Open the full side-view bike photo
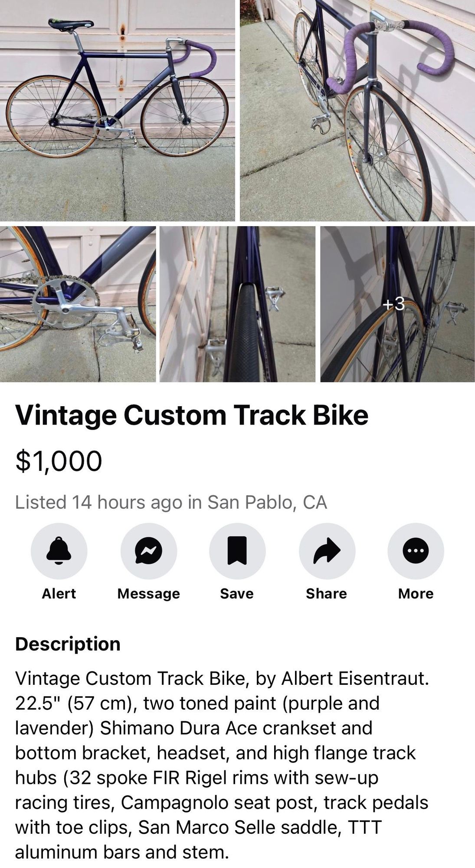This screenshot has width=475, height=868. pyautogui.click(x=118, y=110)
